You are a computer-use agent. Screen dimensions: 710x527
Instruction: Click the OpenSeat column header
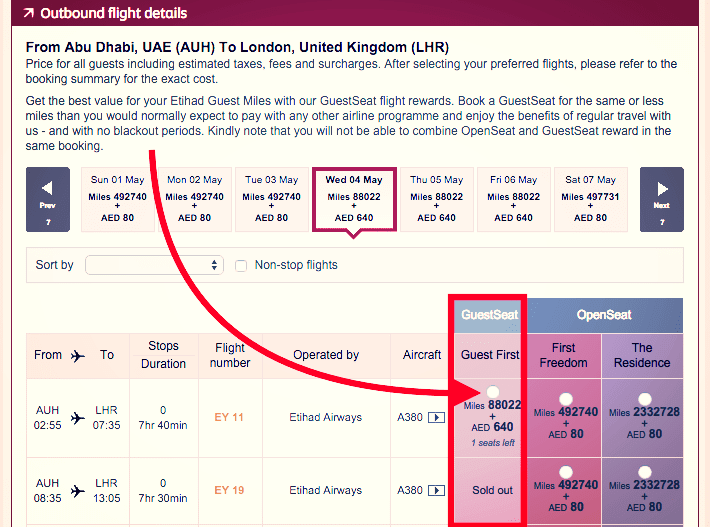pos(604,315)
